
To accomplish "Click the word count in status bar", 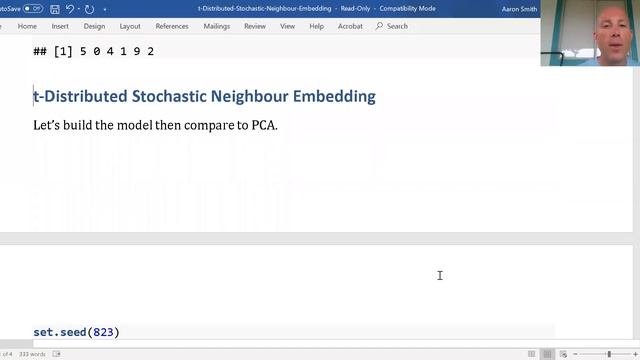I will 32,354.
